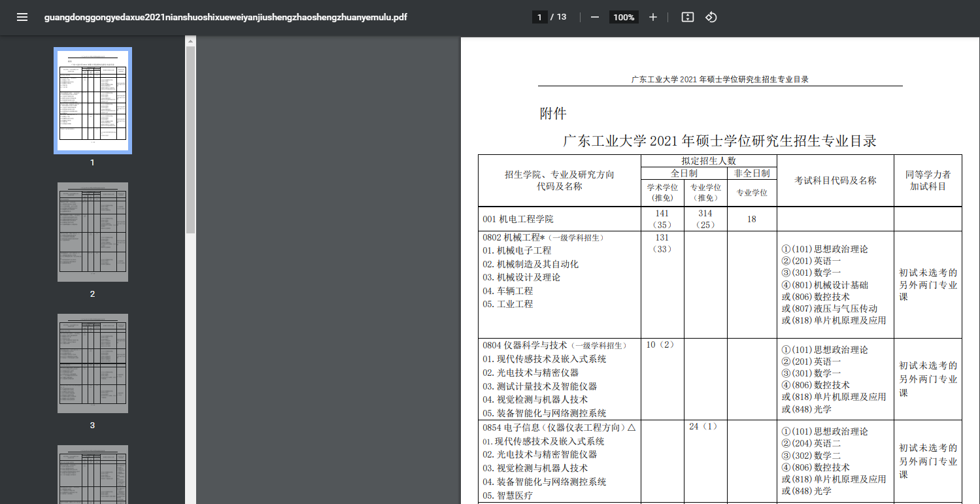This screenshot has height=504, width=980.
Task: Click the zoom in plus icon
Action: coord(652,18)
